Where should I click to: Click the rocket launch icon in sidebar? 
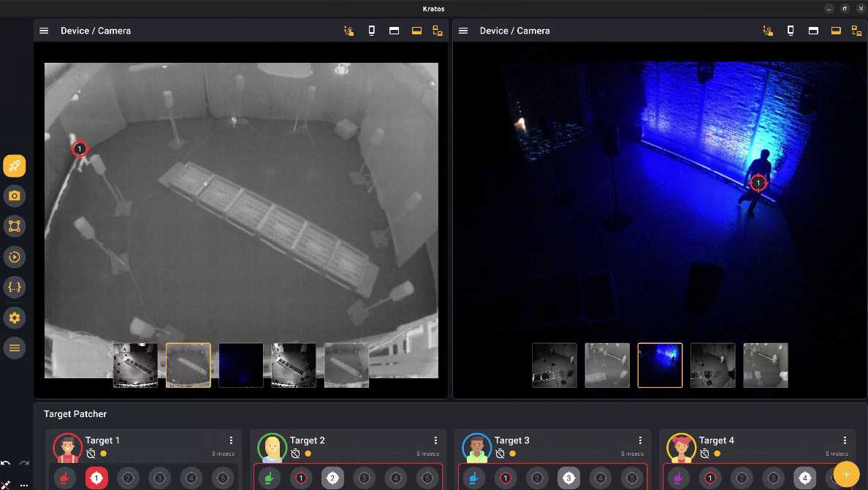14,166
